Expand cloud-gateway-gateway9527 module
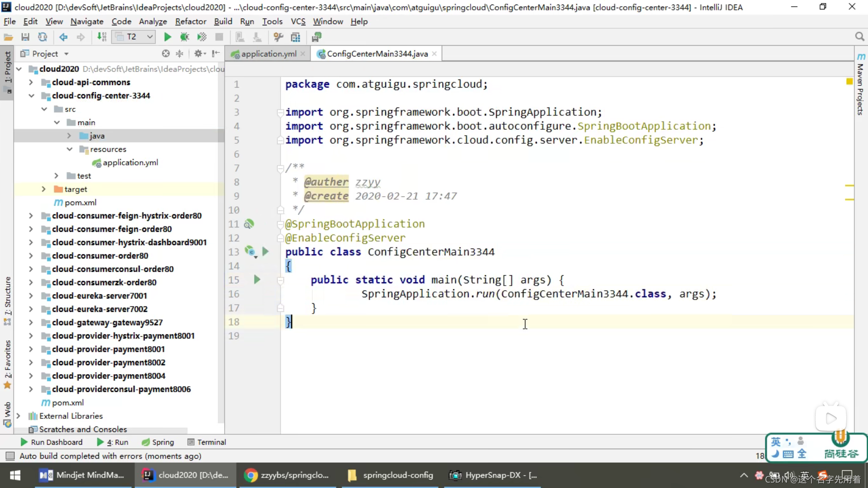The width and height of the screenshot is (868, 488). pyautogui.click(x=31, y=323)
